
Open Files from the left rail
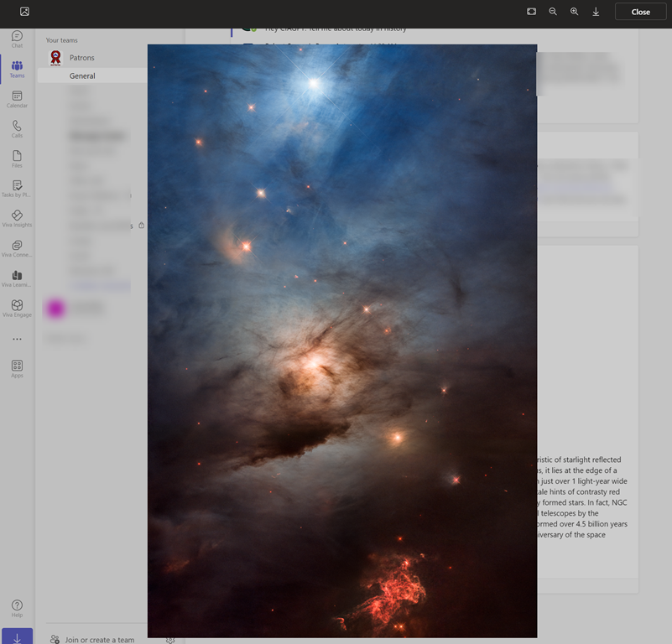point(17,158)
